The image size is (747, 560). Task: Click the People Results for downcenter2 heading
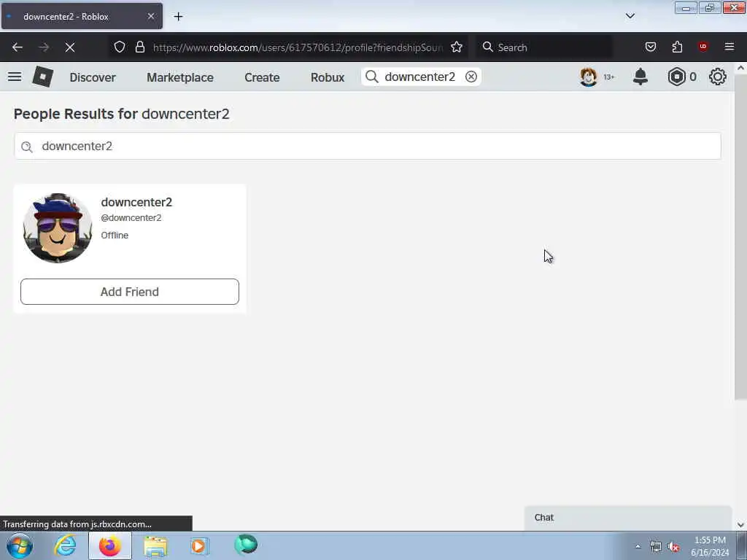coord(122,114)
